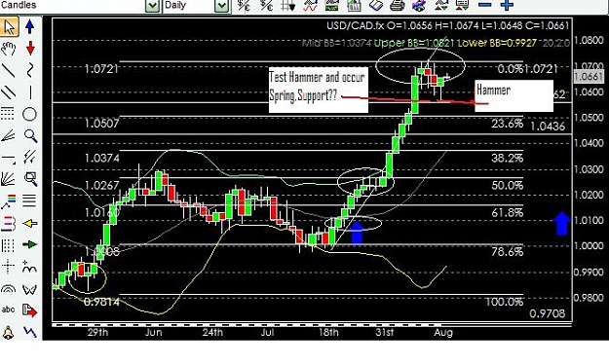
Task: Select the yellow left-arrow marker tool
Action: click(x=30, y=223)
